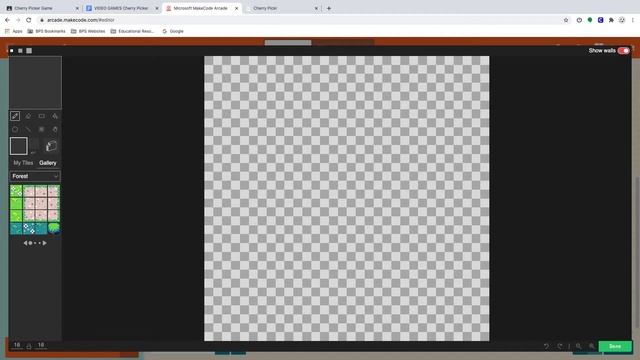Open VIDEO GAMES Cherry Picker tab
The width and height of the screenshot is (640, 360).
122,8
